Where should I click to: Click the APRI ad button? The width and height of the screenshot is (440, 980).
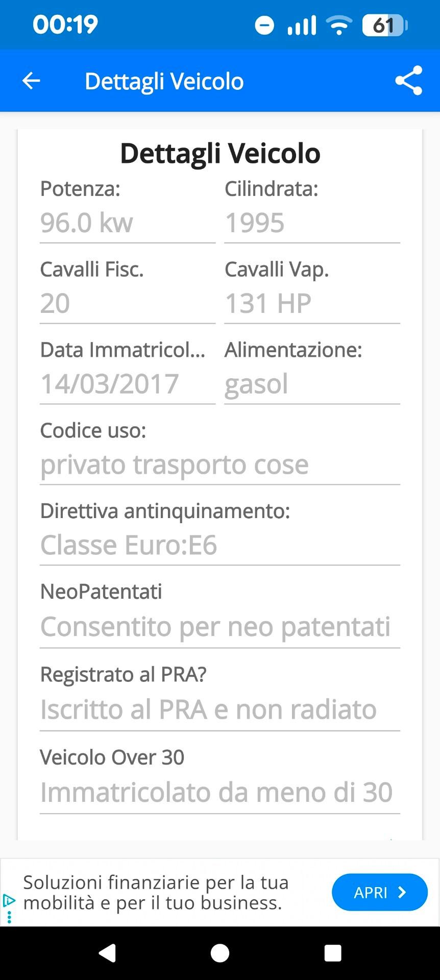point(379,892)
